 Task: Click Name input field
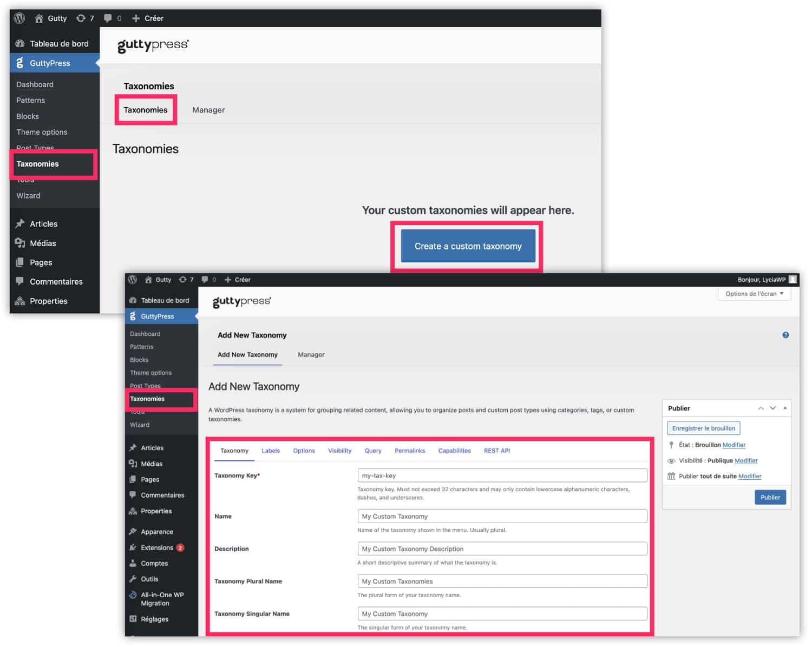502,517
